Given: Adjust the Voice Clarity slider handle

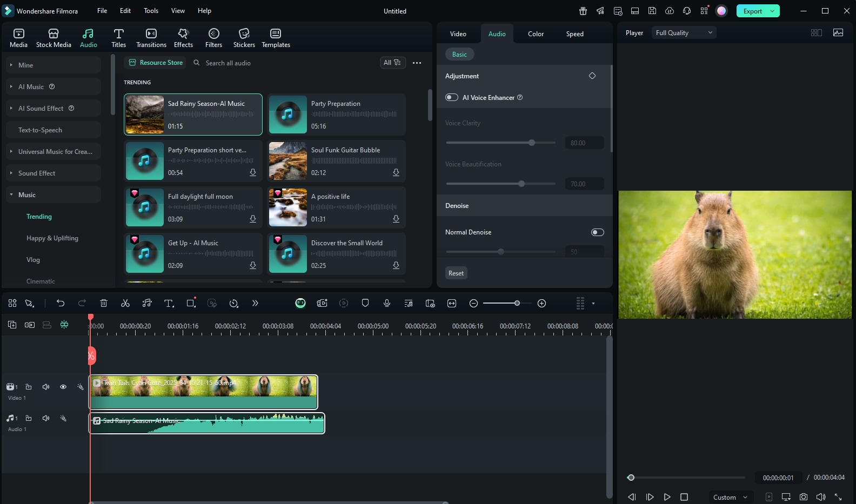Looking at the screenshot, I should [x=532, y=143].
